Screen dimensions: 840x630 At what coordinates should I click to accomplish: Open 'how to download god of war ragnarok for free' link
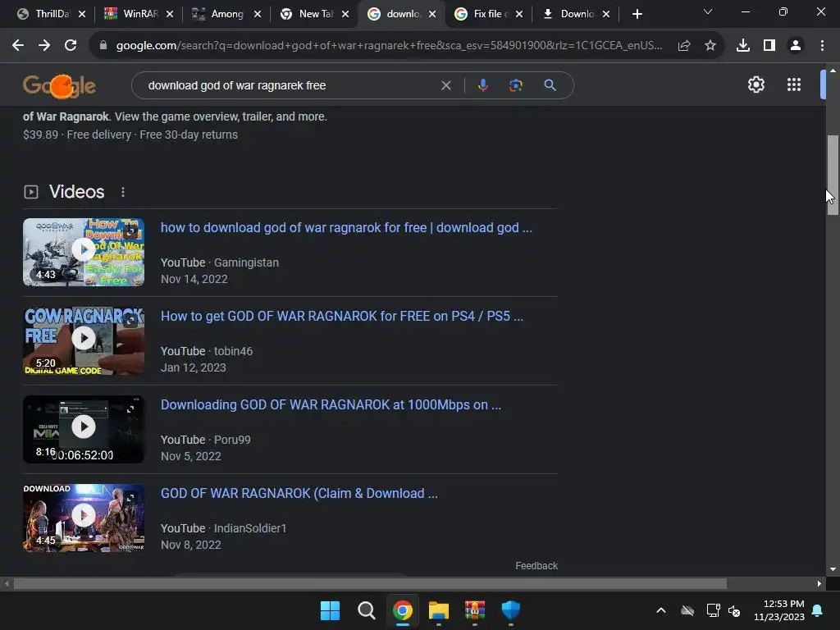pos(346,228)
